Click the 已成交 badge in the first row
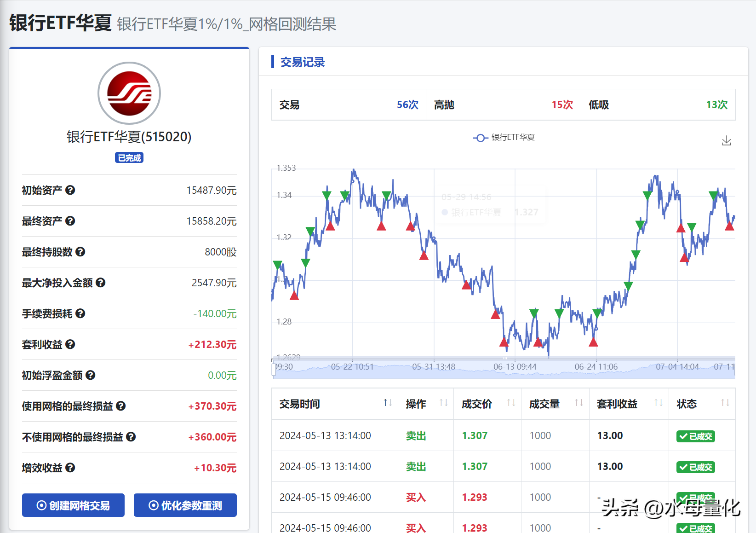 pyautogui.click(x=696, y=436)
